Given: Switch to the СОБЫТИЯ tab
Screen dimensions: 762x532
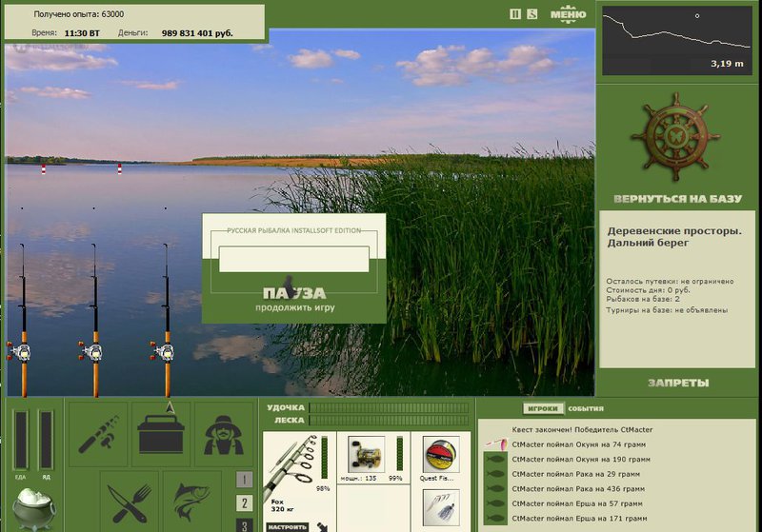Looking at the screenshot, I should 586,408.
